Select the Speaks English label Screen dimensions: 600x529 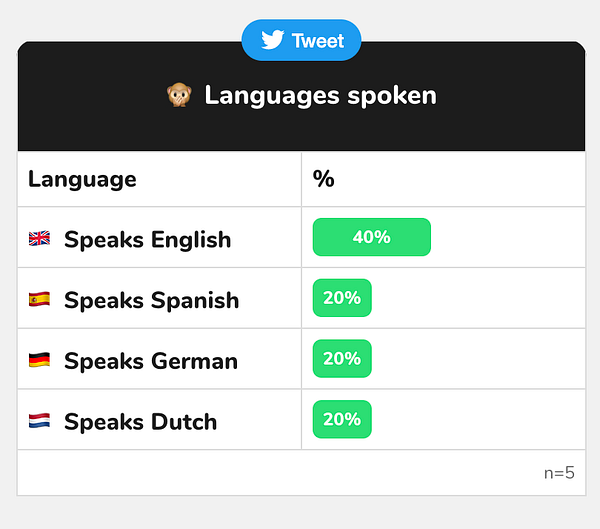pyautogui.click(x=147, y=239)
